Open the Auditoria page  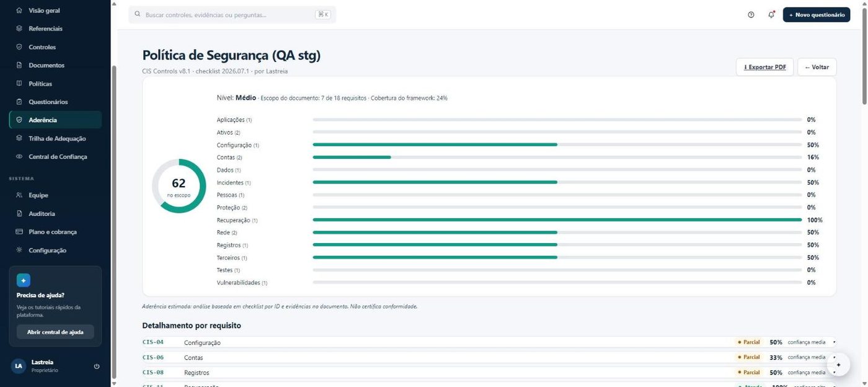pyautogui.click(x=56, y=213)
